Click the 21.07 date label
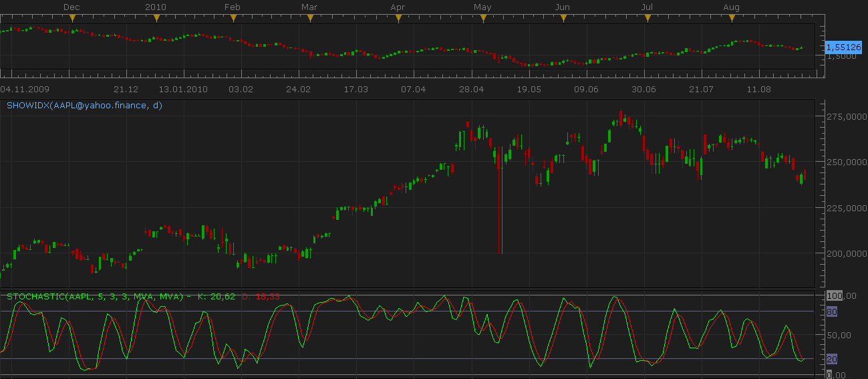868x379 pixels. pyautogui.click(x=701, y=89)
